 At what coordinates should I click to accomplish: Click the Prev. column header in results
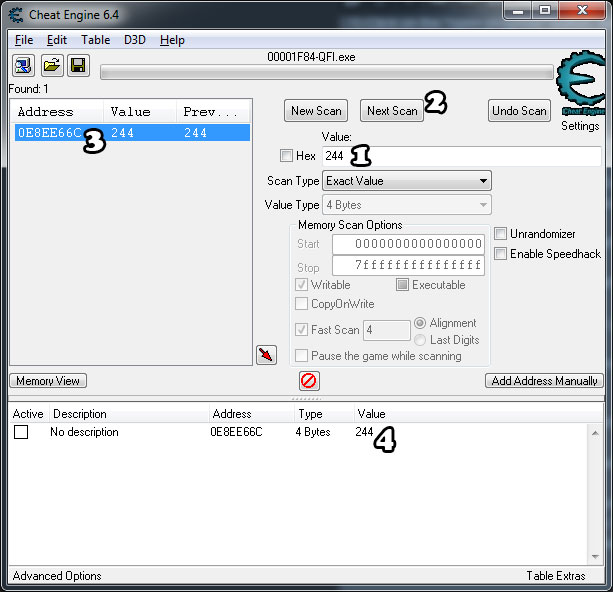pyautogui.click(x=213, y=112)
